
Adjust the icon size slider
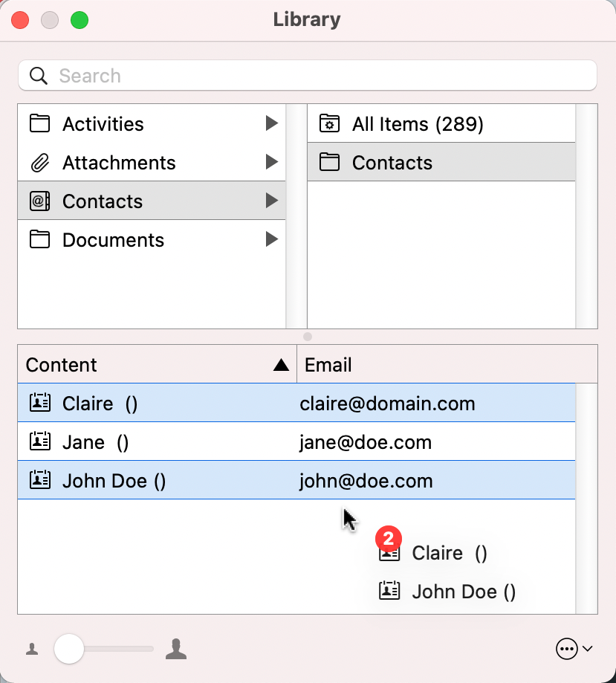69,648
